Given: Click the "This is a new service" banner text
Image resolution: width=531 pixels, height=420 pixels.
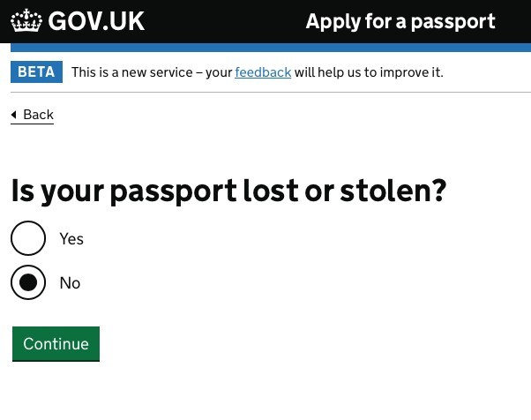Looking at the screenshot, I should click(151, 72).
